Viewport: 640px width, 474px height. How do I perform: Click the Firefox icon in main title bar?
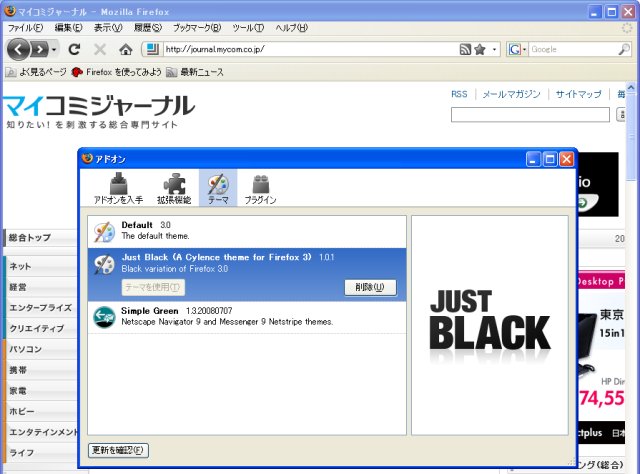point(10,11)
